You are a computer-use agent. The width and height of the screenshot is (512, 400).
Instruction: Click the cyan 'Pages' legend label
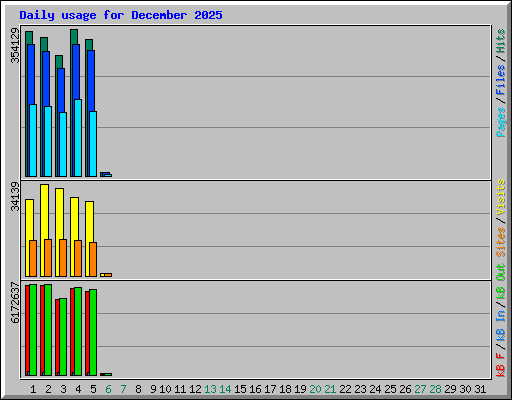pos(501,122)
